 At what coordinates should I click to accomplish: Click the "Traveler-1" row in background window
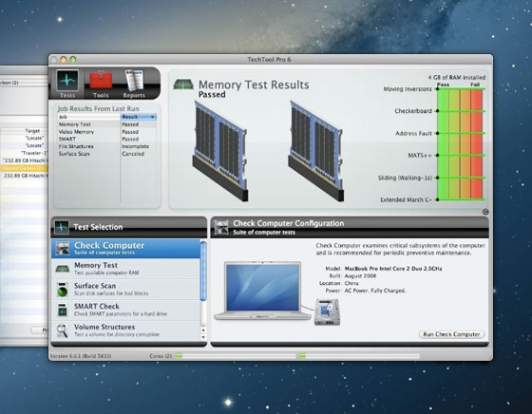pos(24,153)
